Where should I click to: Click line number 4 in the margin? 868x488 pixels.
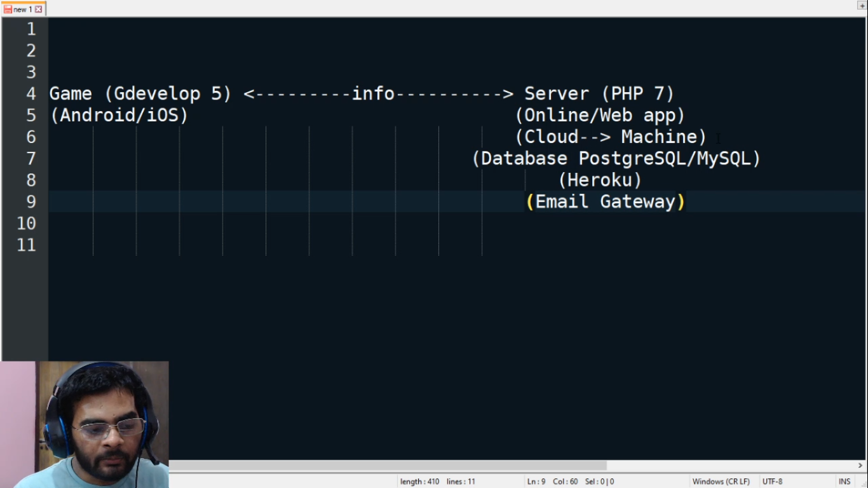pos(31,93)
